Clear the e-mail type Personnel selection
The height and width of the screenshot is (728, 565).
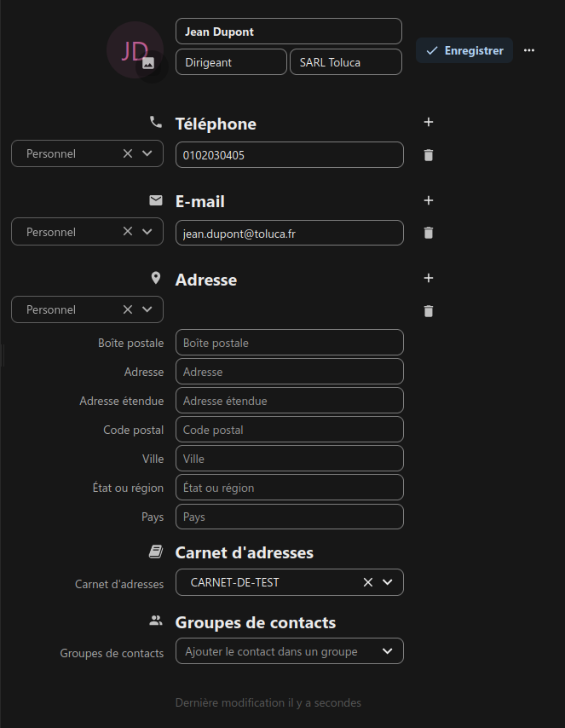point(128,231)
